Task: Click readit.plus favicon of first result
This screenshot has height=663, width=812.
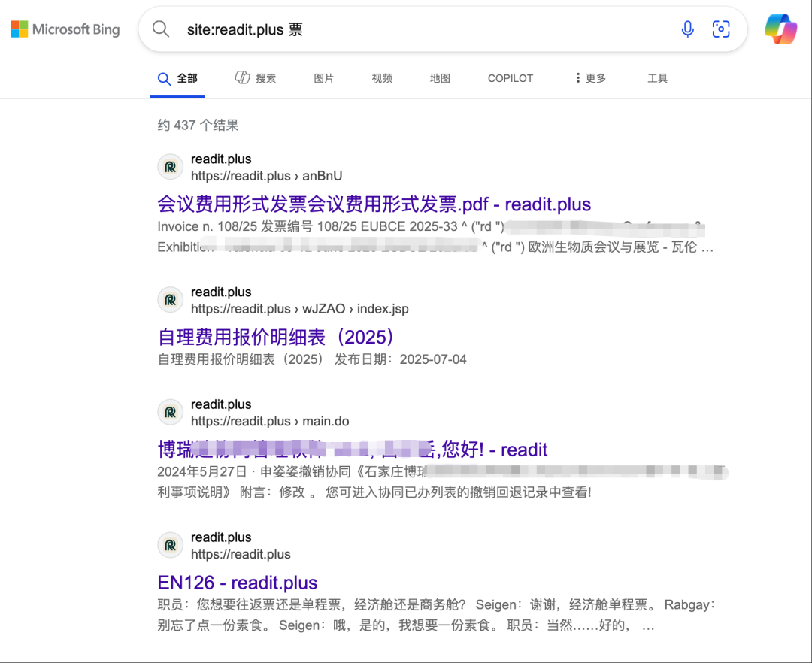Action: [x=171, y=168]
